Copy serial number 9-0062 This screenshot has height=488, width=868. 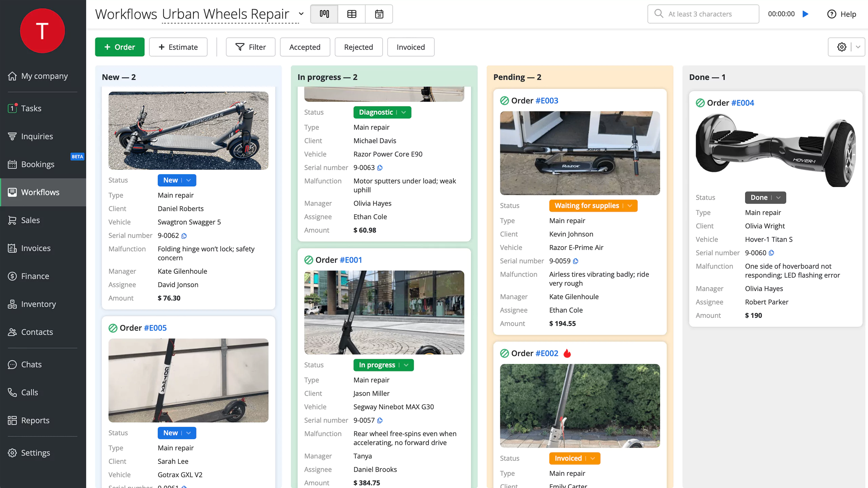click(184, 236)
